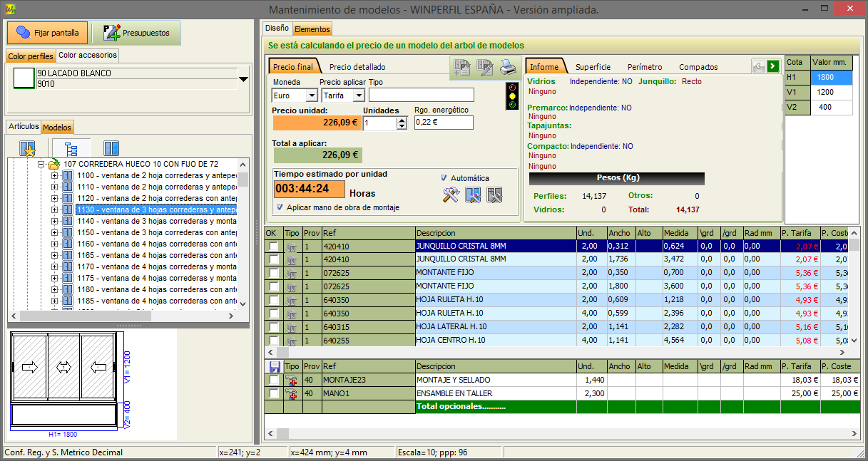868x461 pixels.
Task: Click the Tipo text input field
Action: coord(422,95)
